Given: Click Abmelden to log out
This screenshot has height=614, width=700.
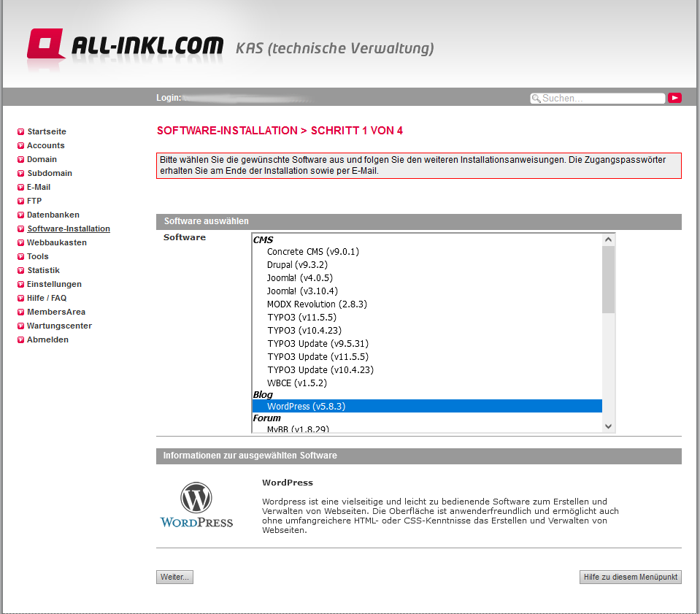Looking at the screenshot, I should pyautogui.click(x=47, y=339).
